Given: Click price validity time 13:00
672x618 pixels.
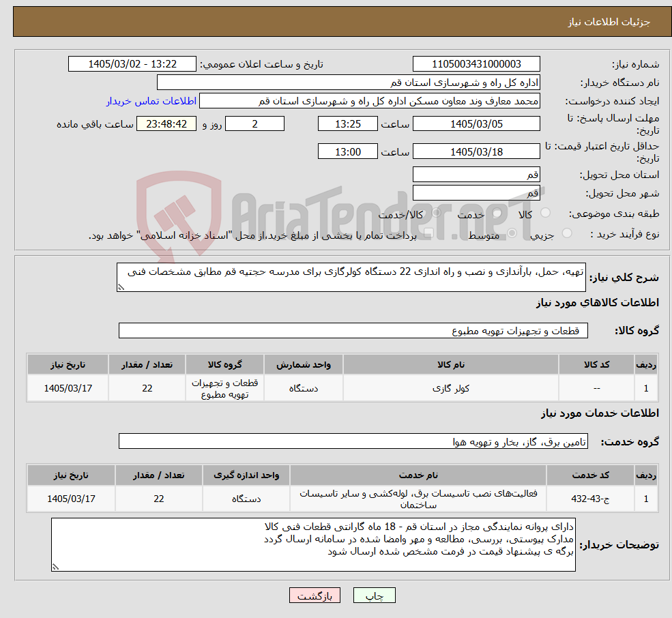Looking at the screenshot, I should tap(347, 151).
